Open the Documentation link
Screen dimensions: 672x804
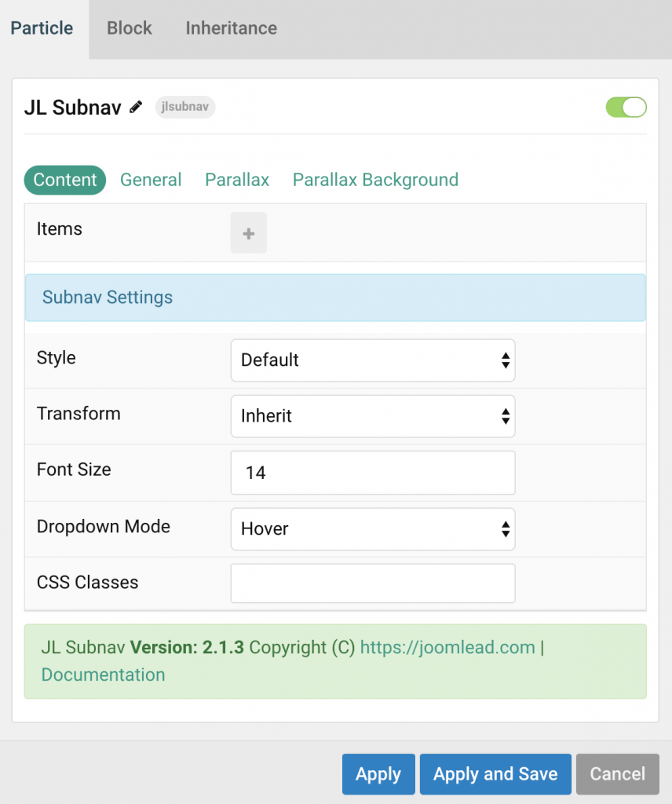[x=103, y=674]
